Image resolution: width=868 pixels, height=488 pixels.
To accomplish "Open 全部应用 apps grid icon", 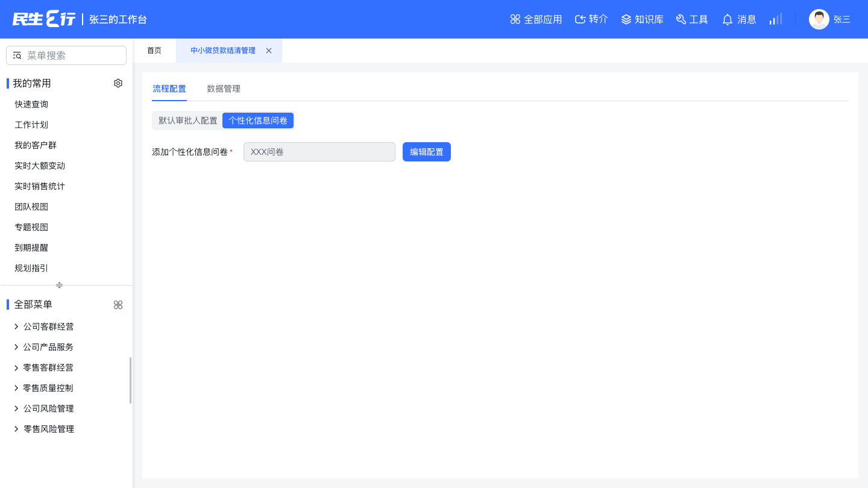I will [515, 19].
